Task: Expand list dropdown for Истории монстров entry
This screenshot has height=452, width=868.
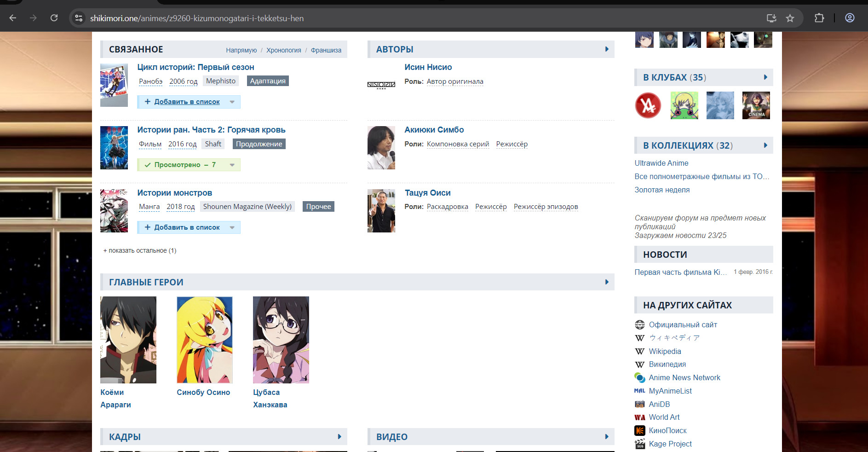Action: pos(232,227)
